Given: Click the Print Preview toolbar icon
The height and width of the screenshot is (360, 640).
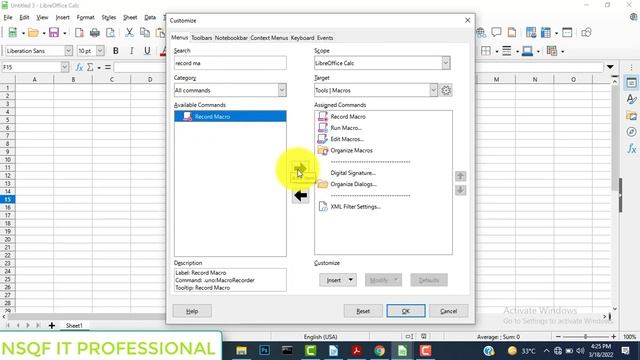Looking at the screenshot, I should [x=110, y=33].
